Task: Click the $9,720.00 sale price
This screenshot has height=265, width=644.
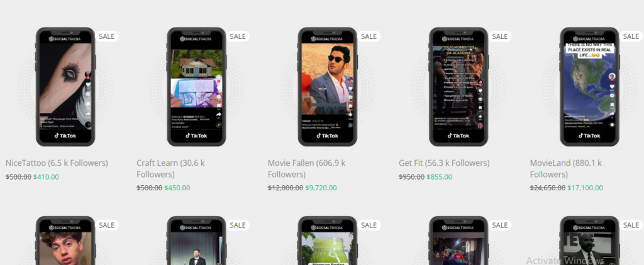Action: pos(321,188)
